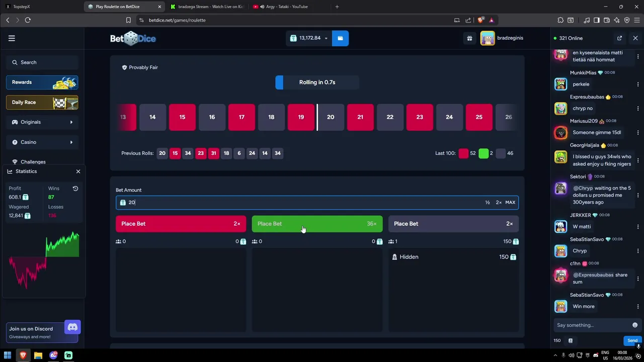644x362 pixels.
Task: Double the bet amount with 2×
Action: pyautogui.click(x=499, y=203)
